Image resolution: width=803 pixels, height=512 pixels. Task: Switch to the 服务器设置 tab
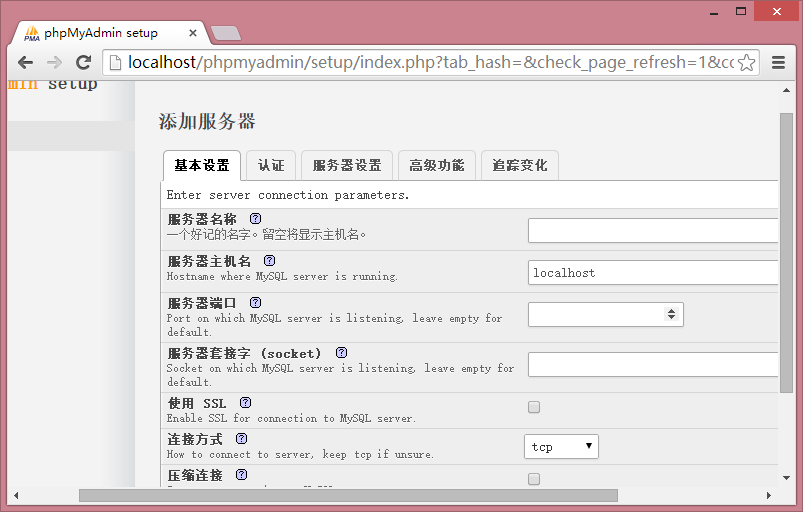tap(347, 165)
